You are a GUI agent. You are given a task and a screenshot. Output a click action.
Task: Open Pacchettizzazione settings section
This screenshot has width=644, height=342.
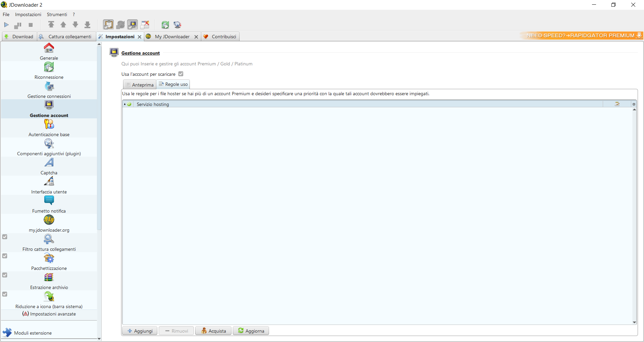(49, 262)
